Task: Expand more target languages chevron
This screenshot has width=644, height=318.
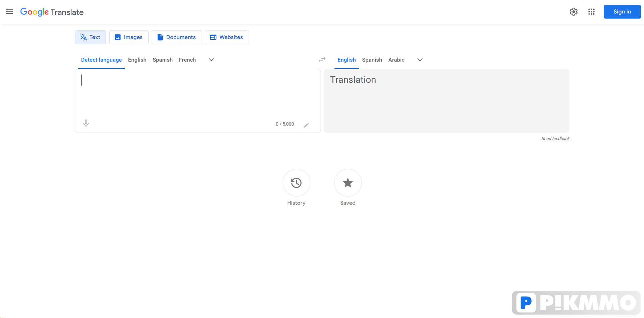Action: coord(420,60)
